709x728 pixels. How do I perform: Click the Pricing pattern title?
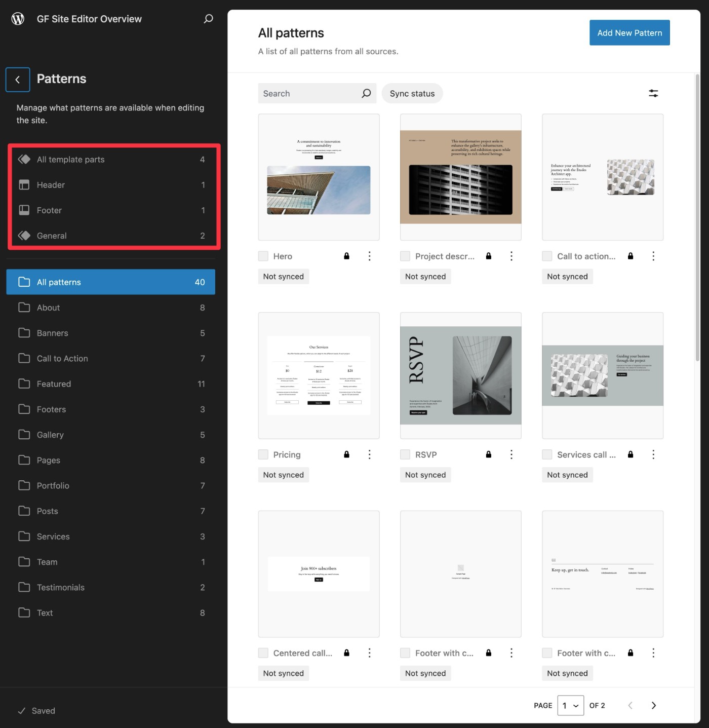click(x=287, y=454)
